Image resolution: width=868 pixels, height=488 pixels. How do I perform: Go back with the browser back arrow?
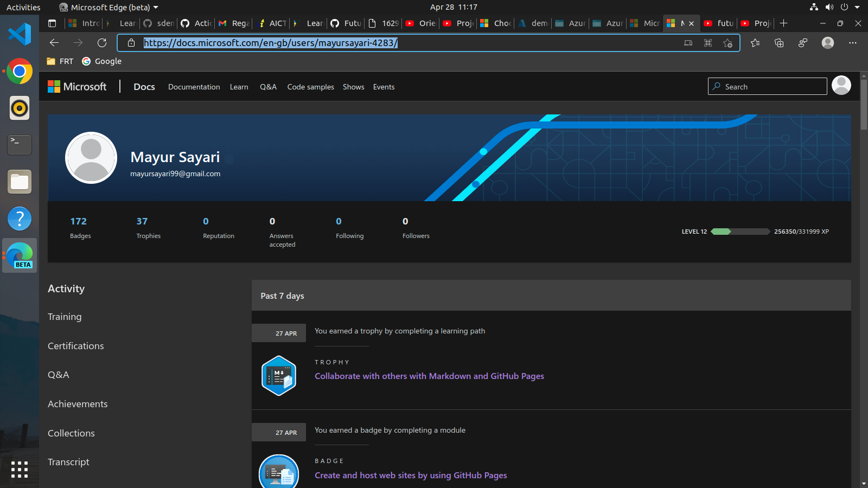[x=54, y=43]
